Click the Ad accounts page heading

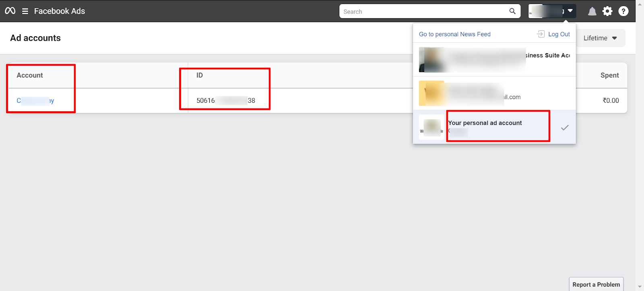(35, 38)
